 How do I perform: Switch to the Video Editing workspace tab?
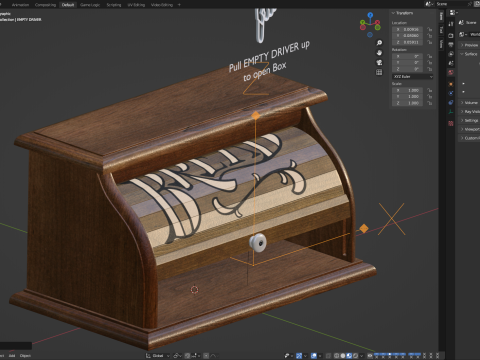(x=162, y=5)
